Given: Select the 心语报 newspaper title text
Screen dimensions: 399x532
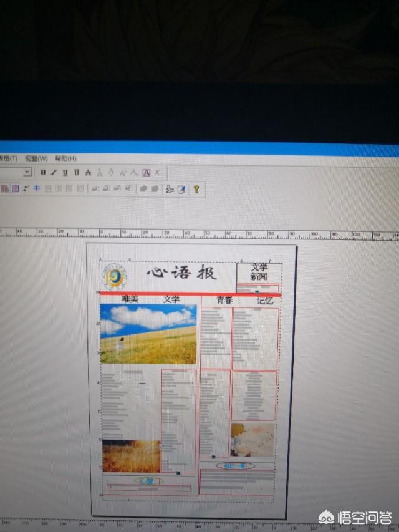Looking at the screenshot, I should 181,274.
